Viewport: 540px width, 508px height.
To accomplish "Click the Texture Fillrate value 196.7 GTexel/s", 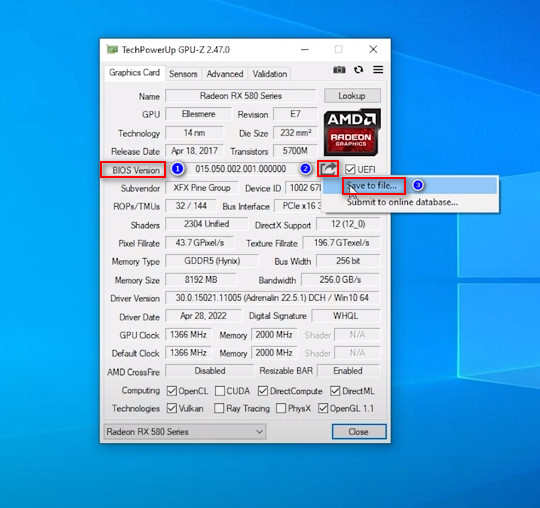I will coord(341,243).
